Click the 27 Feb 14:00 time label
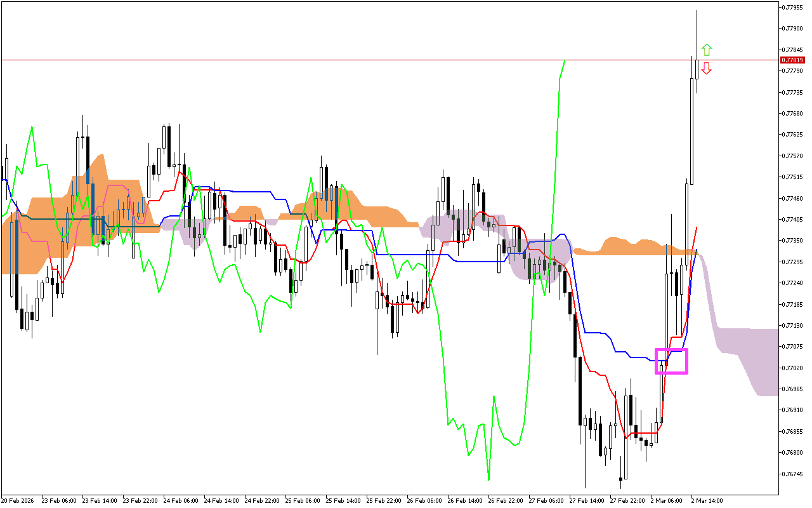This screenshot has height=508, width=812. click(586, 500)
